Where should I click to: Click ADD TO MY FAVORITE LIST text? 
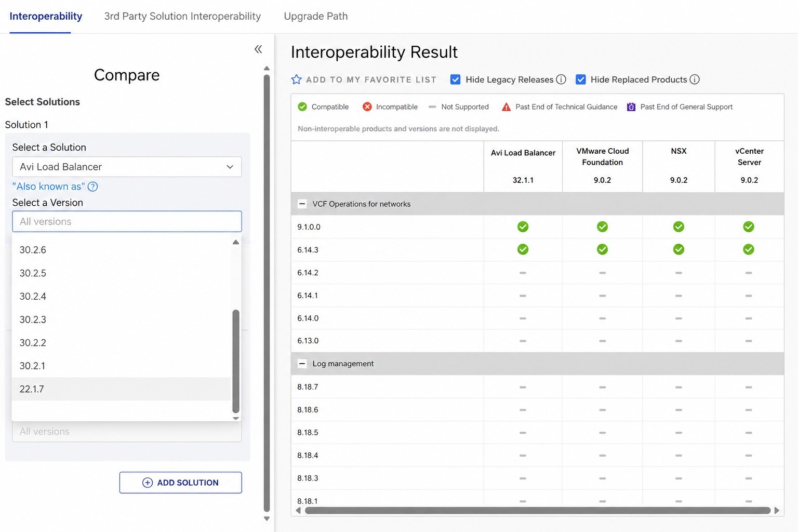pyautogui.click(x=371, y=79)
